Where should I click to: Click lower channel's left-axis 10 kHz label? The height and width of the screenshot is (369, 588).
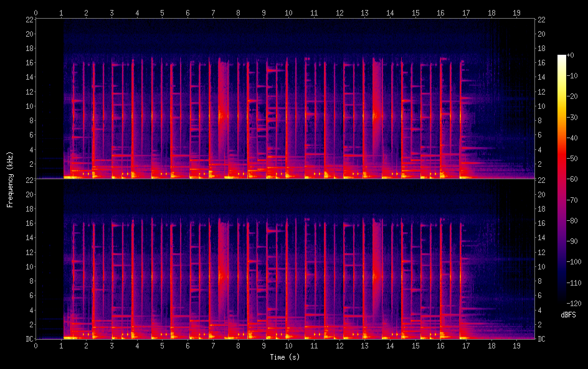point(29,266)
